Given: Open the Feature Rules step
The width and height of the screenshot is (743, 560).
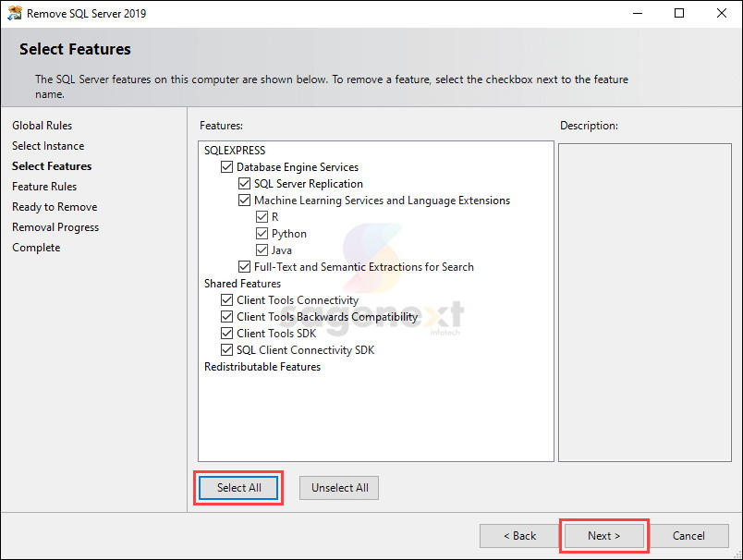Looking at the screenshot, I should [44, 187].
